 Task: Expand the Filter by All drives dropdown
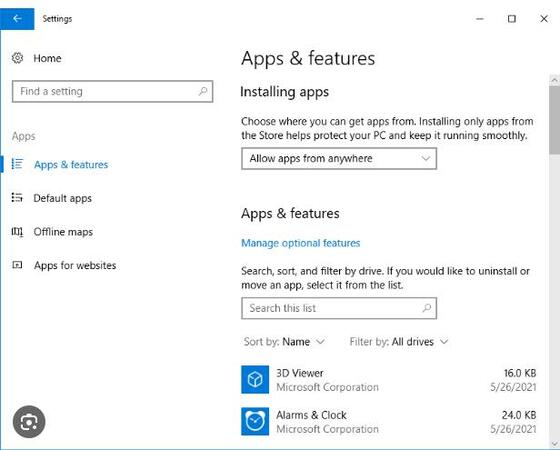tap(399, 342)
